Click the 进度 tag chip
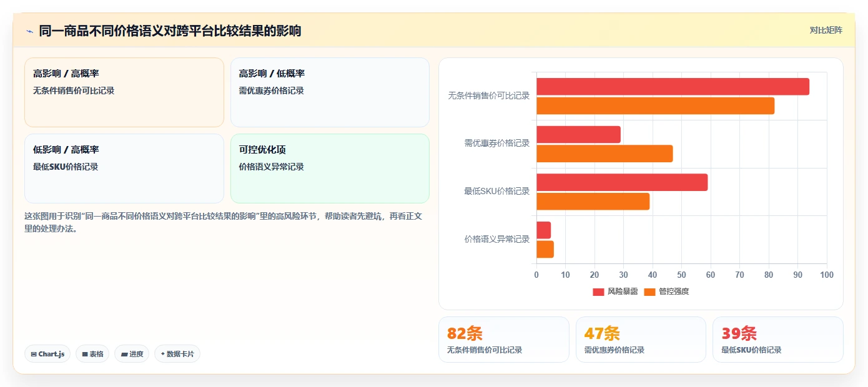The height and width of the screenshot is (387, 868). (x=132, y=354)
